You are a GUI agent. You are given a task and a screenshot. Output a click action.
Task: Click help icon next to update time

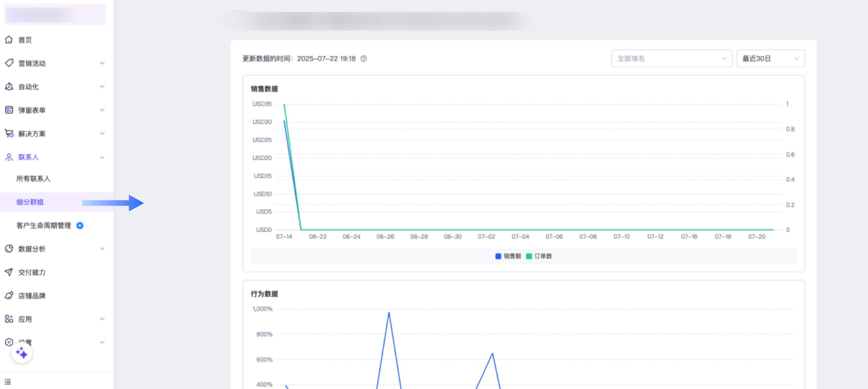pos(364,59)
